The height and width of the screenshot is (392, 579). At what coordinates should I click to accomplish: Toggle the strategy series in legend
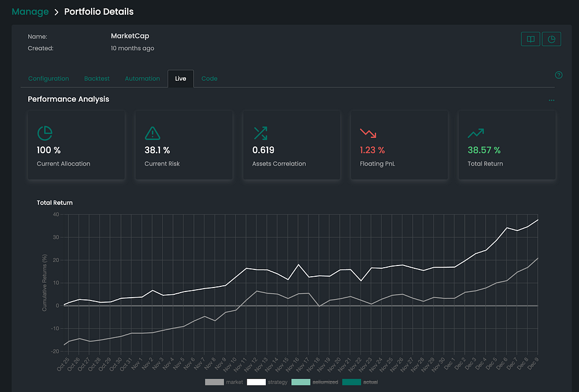tap(267, 382)
